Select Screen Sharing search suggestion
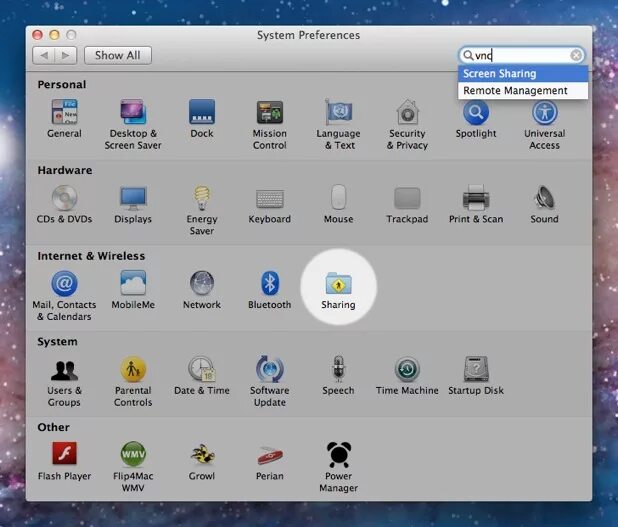618x527 pixels. tap(523, 74)
